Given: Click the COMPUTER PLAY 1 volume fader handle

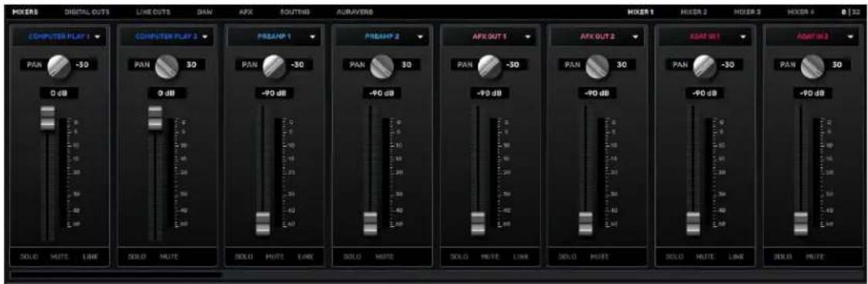Looking at the screenshot, I should click(48, 117).
